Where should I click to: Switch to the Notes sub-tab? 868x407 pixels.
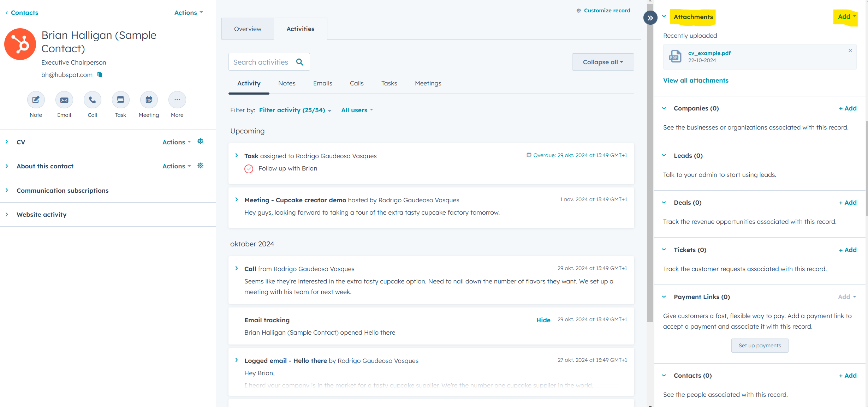click(x=287, y=83)
